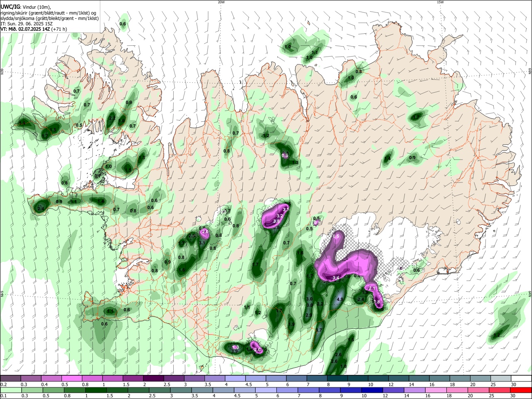This screenshot has height=399, width=532.
Task: Click upper legend swatch between 1 and 1.5
Action: click(x=113, y=379)
